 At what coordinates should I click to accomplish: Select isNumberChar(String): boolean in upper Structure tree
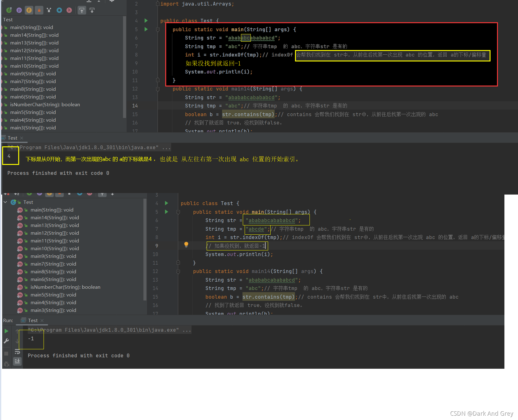45,105
